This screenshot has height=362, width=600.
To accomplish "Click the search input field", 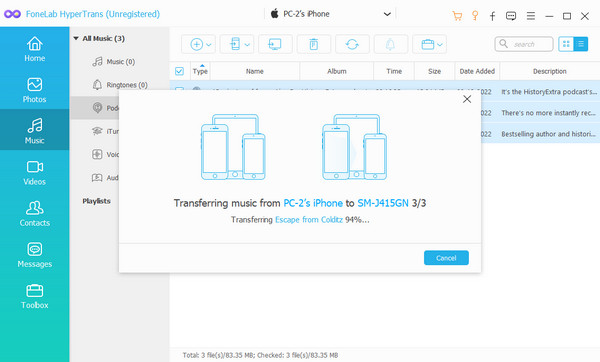I will 524,44.
